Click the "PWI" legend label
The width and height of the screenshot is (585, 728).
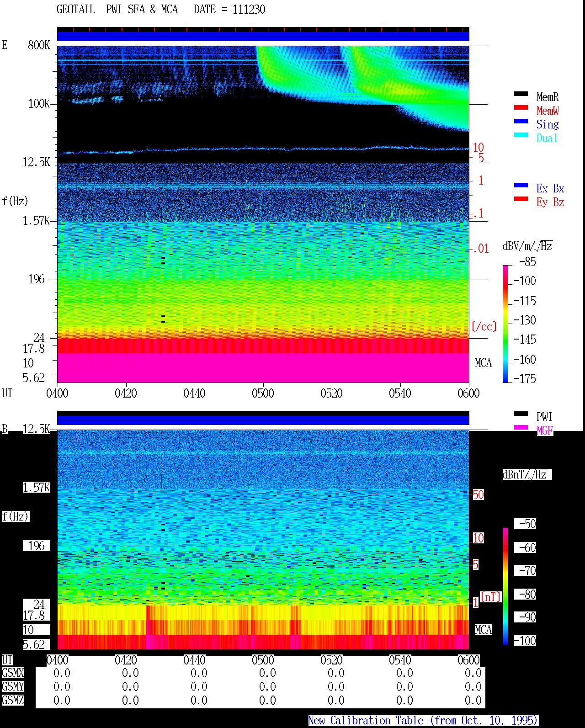click(x=544, y=417)
